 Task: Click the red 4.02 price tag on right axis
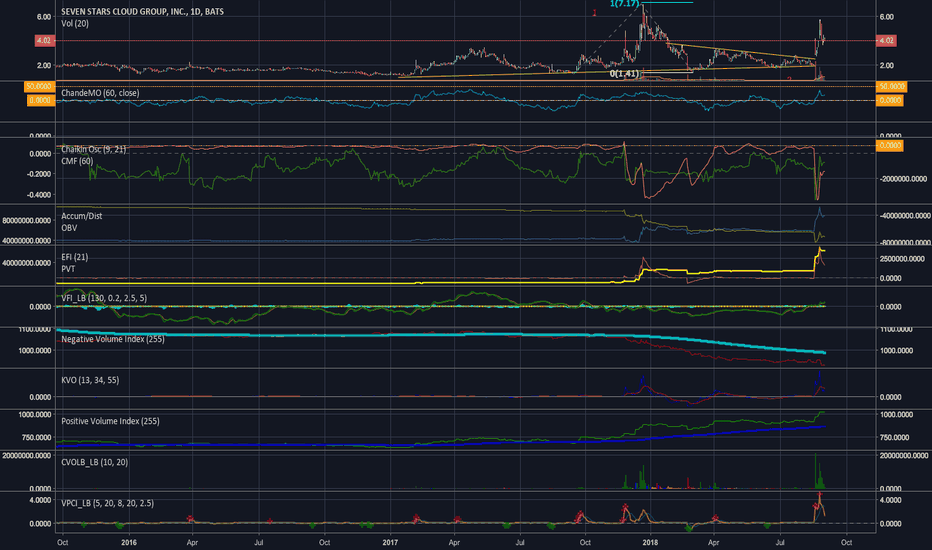click(886, 40)
